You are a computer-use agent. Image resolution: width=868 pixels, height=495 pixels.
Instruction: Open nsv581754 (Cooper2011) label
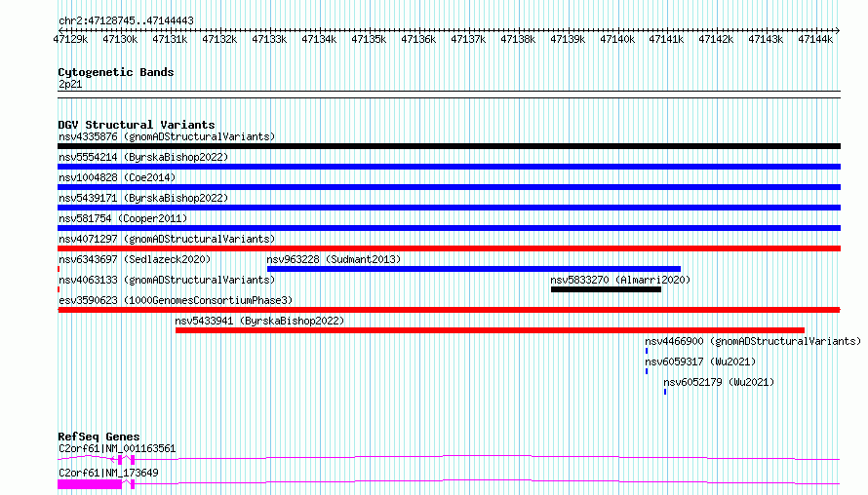pos(123,218)
